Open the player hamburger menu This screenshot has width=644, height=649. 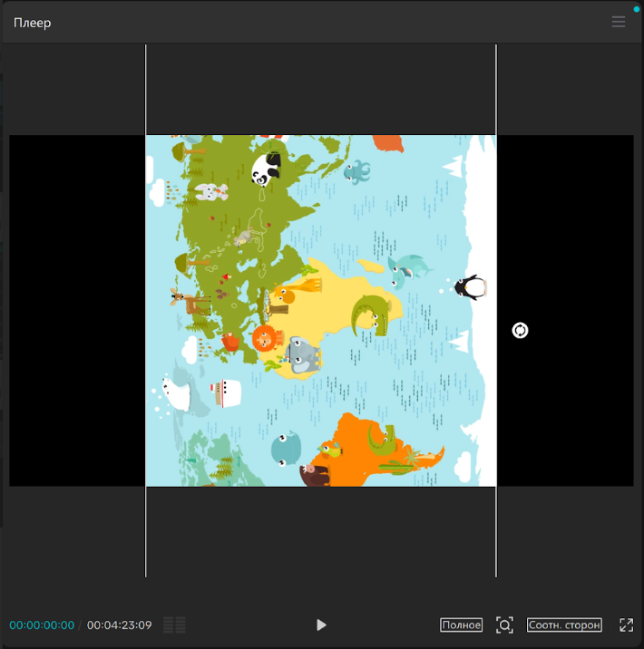[x=619, y=23]
